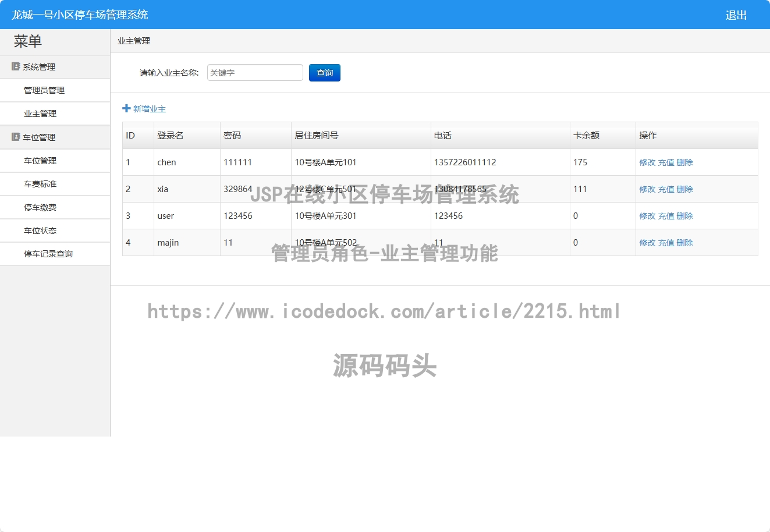Click the phone number 1357226011112
The height and width of the screenshot is (532, 770).
point(465,162)
